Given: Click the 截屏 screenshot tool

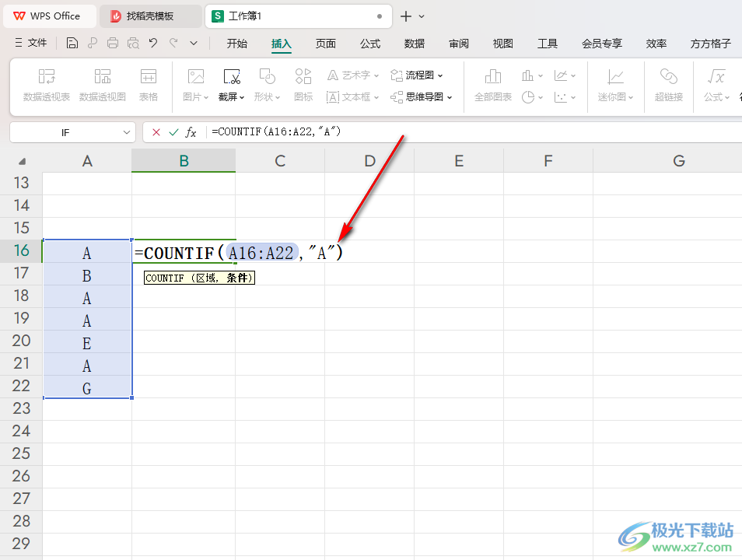Looking at the screenshot, I should pyautogui.click(x=232, y=86).
